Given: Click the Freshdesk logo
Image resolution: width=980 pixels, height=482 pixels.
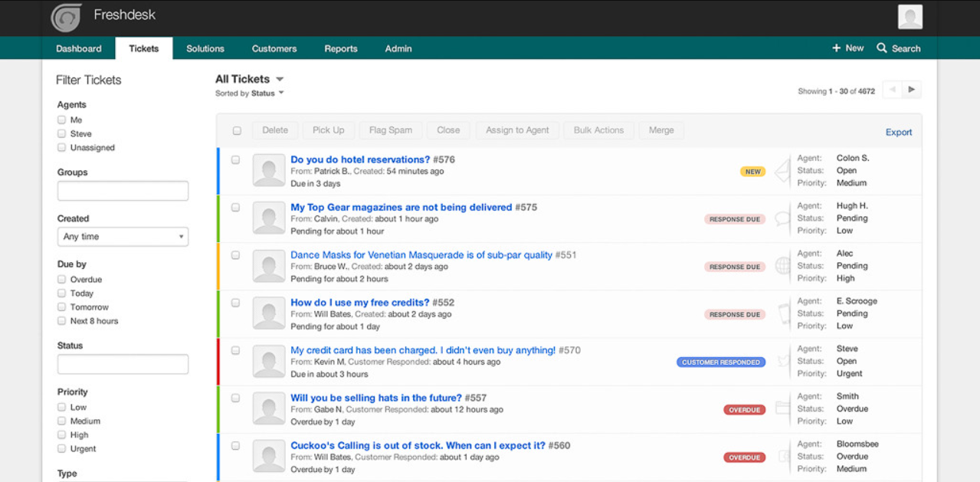Looking at the screenshot, I should click(x=66, y=17).
